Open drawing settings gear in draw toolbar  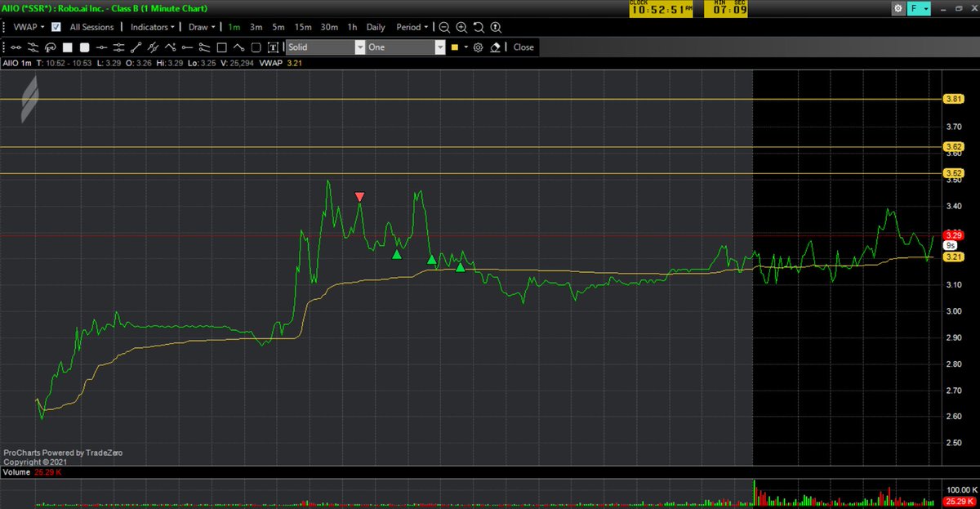[478, 47]
